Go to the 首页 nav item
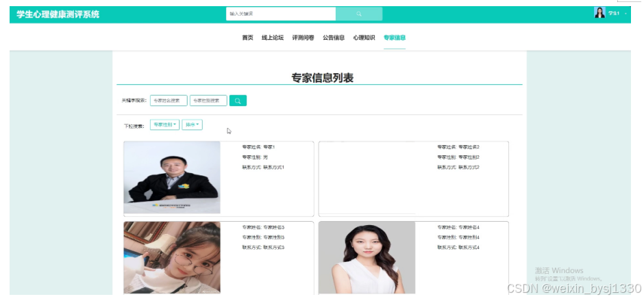644x299 pixels. pyautogui.click(x=247, y=38)
